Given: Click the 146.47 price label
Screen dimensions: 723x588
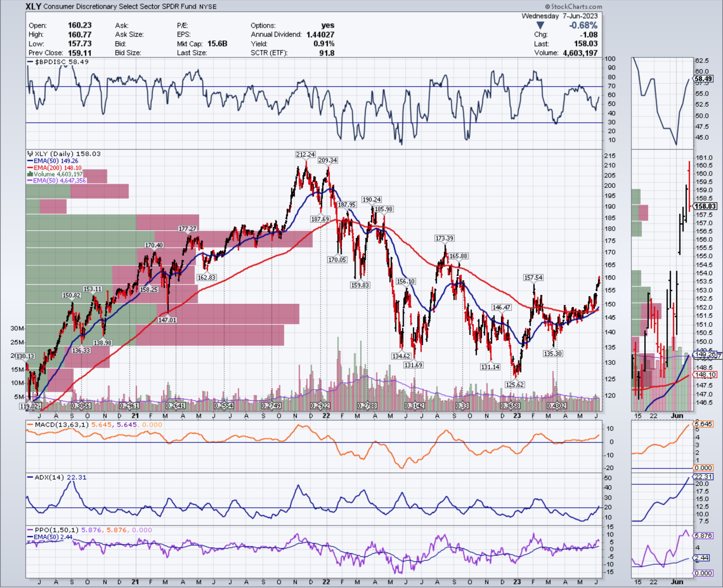Looking at the screenshot, I should point(502,308).
